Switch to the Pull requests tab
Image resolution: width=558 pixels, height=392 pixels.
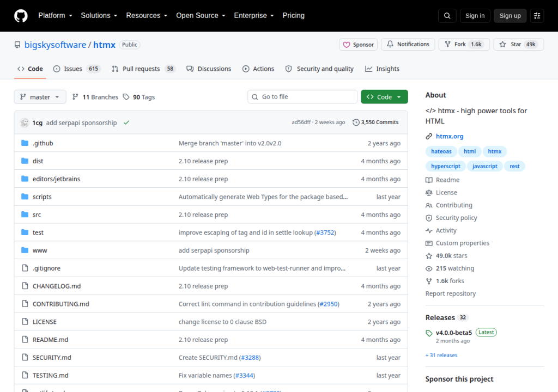(x=144, y=69)
